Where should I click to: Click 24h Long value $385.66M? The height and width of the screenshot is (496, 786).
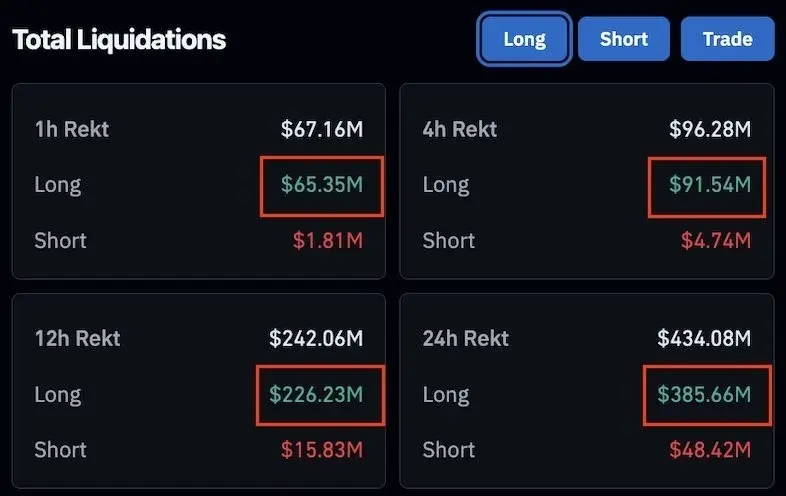(x=704, y=394)
